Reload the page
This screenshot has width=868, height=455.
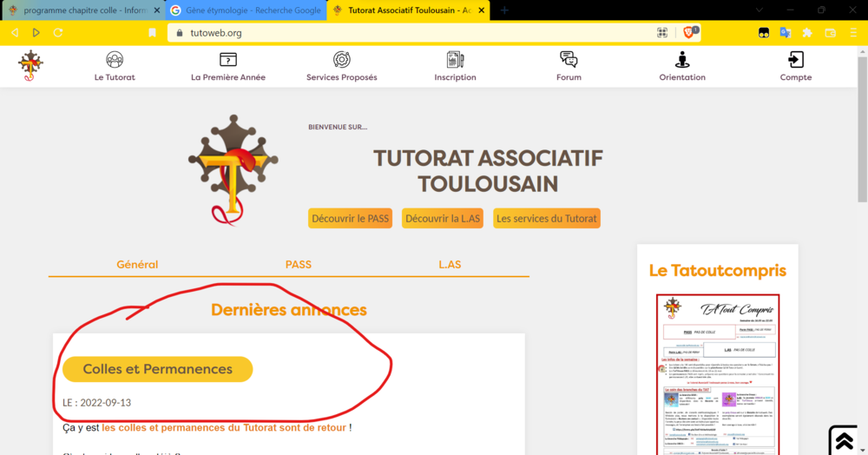pos(58,33)
